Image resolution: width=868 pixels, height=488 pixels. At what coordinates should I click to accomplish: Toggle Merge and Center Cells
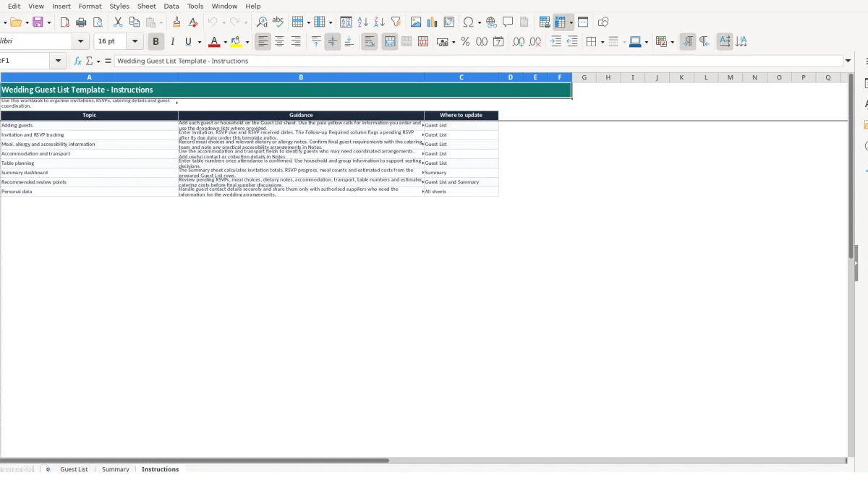tap(390, 42)
